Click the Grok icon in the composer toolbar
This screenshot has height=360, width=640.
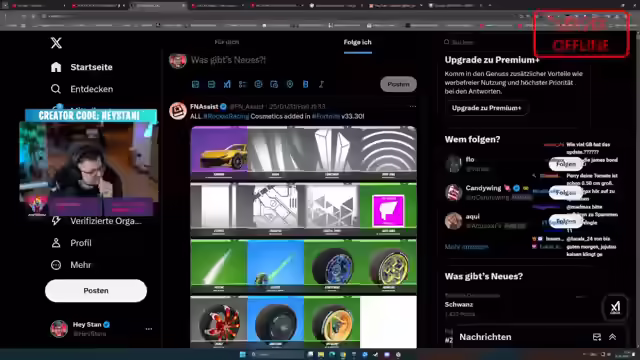pos(227,84)
